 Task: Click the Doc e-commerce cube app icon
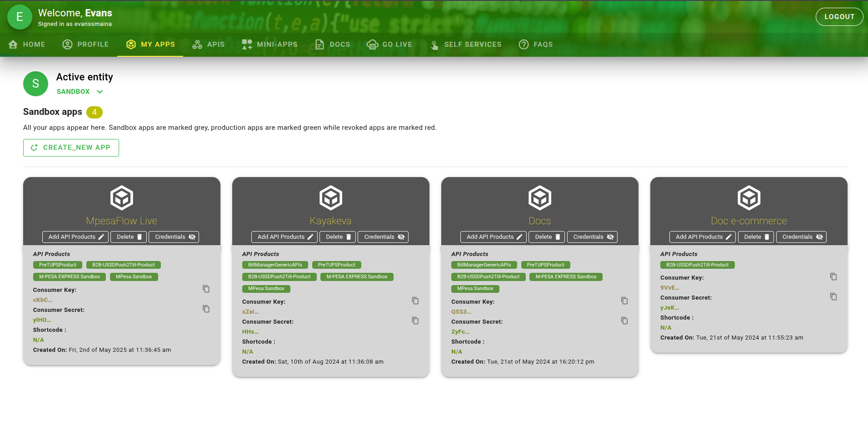(x=749, y=198)
